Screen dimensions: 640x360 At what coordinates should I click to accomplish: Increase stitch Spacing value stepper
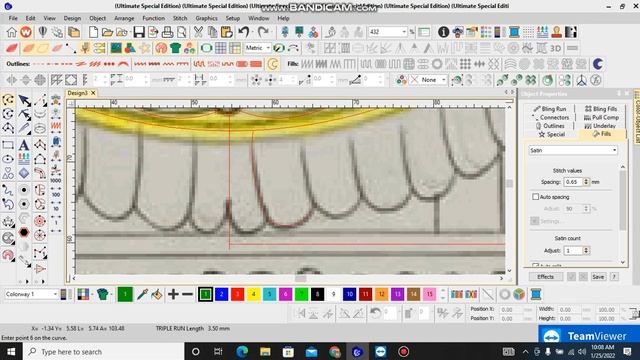586,180
